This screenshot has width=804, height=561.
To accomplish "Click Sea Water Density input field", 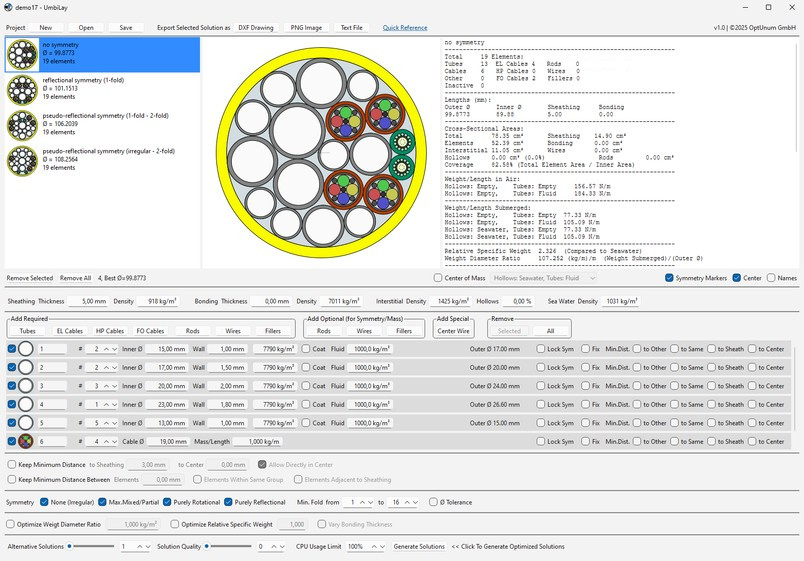I will pyautogui.click(x=620, y=302).
